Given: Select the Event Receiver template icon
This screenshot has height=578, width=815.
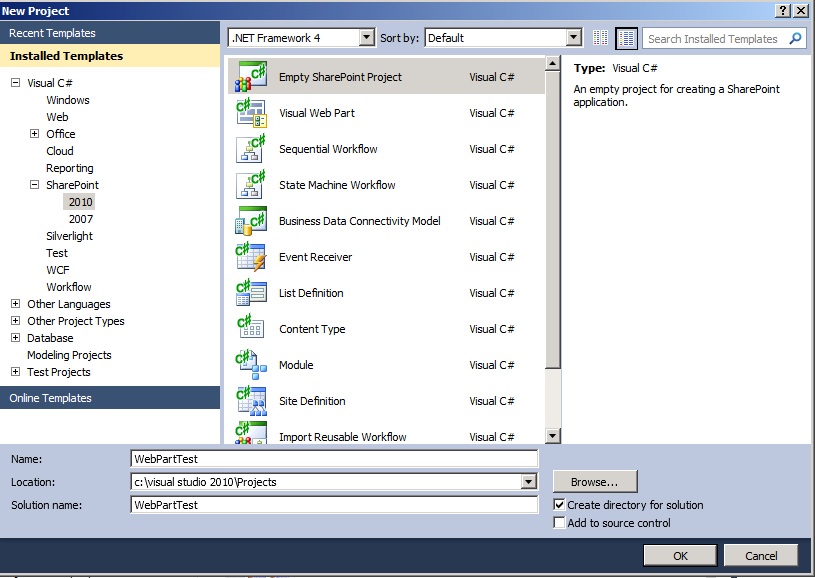Looking at the screenshot, I should (251, 257).
